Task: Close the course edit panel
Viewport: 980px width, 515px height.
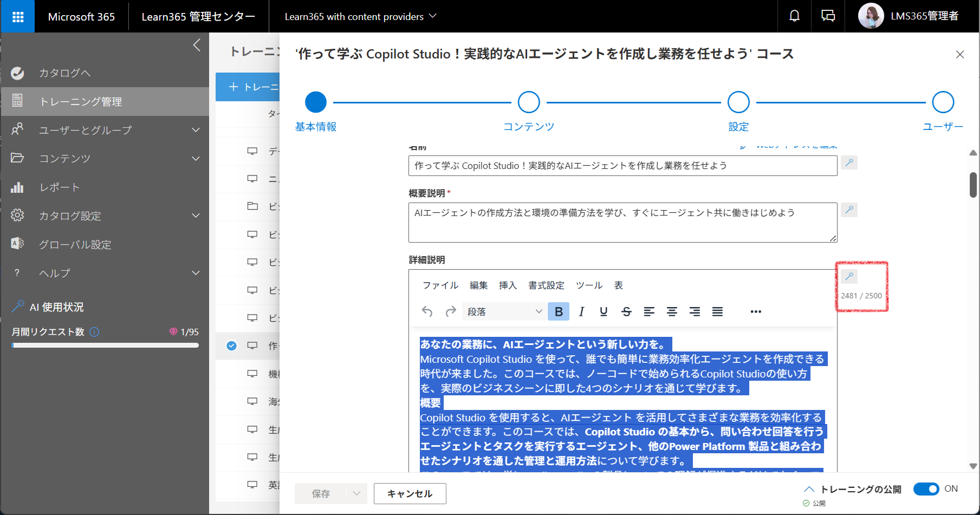Action: [960, 54]
